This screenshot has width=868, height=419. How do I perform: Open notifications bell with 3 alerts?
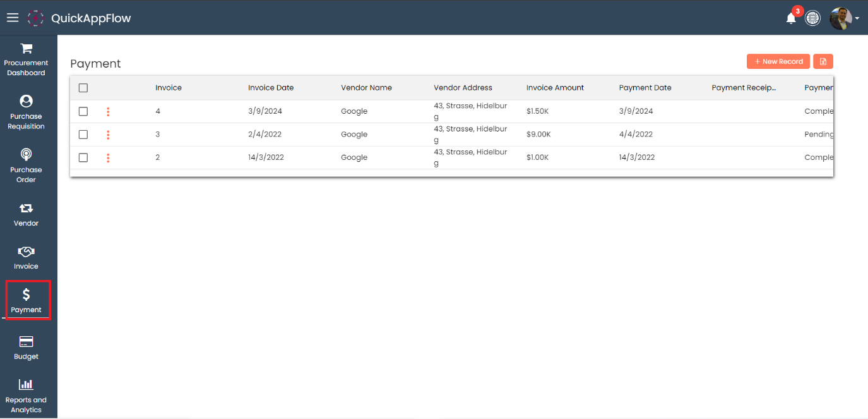(791, 18)
